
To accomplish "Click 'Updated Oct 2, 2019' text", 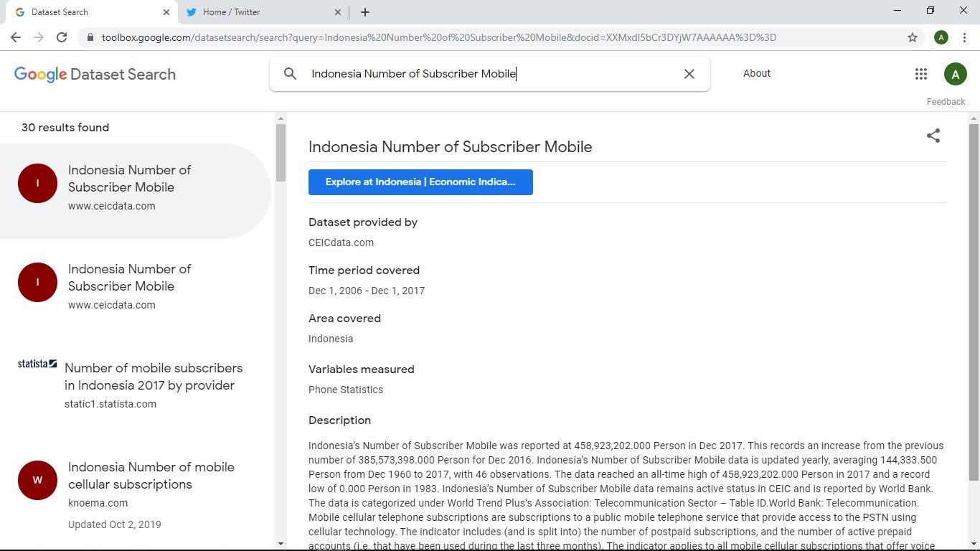I will 115,524.
